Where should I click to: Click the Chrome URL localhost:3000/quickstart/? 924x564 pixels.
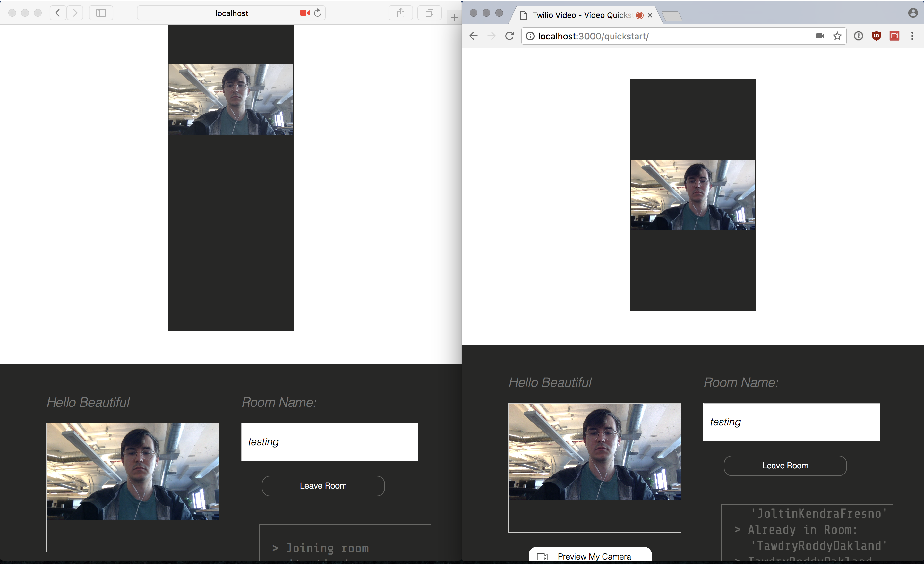tap(593, 36)
